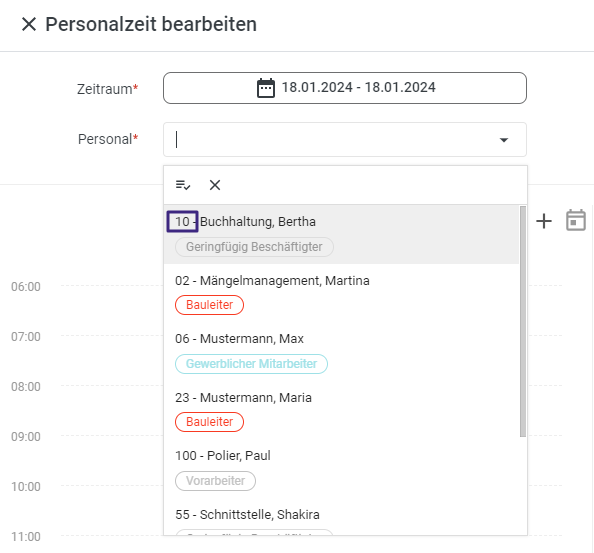Close the Personalzeit bearbeiten dialog
This screenshot has height=553, width=594.
coord(29,24)
